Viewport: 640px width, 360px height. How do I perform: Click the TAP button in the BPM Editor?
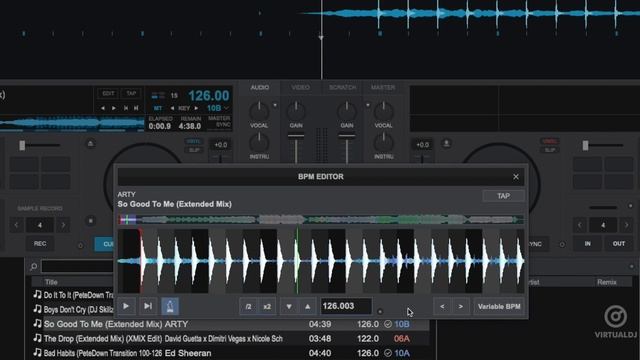pyautogui.click(x=503, y=196)
